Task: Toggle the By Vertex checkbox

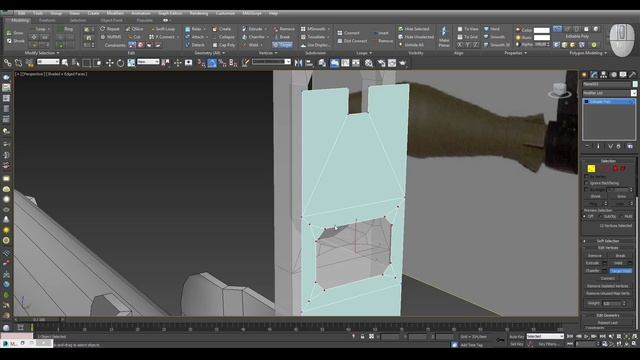Action: coord(587,177)
